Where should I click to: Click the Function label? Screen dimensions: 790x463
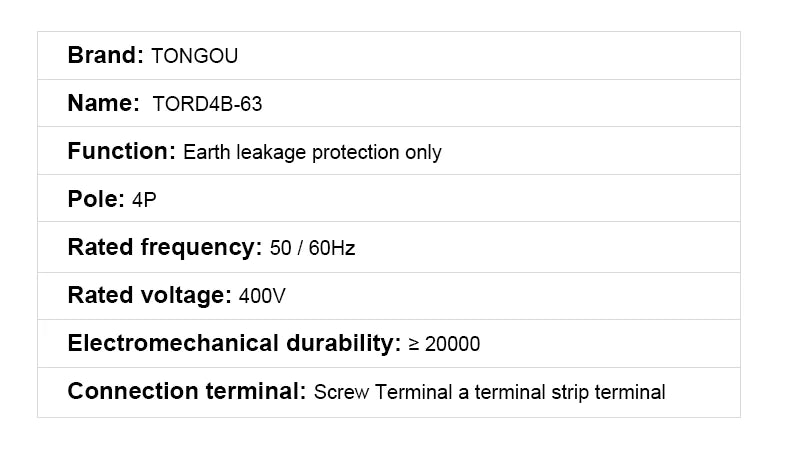121,152
